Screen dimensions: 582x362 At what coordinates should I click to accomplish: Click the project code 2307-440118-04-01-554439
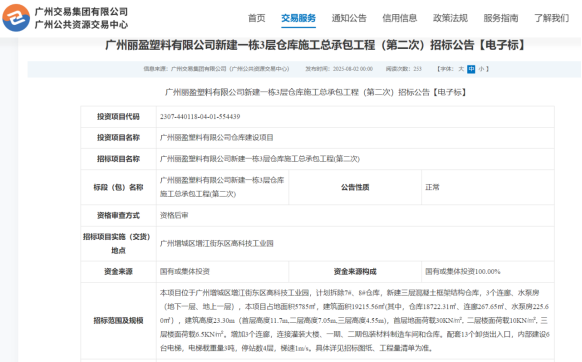[x=200, y=117]
